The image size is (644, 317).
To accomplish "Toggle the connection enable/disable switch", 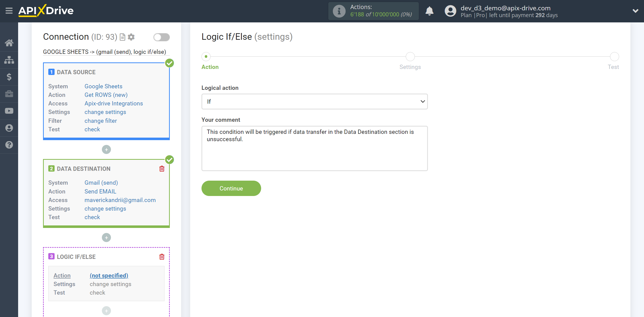I will (x=162, y=37).
